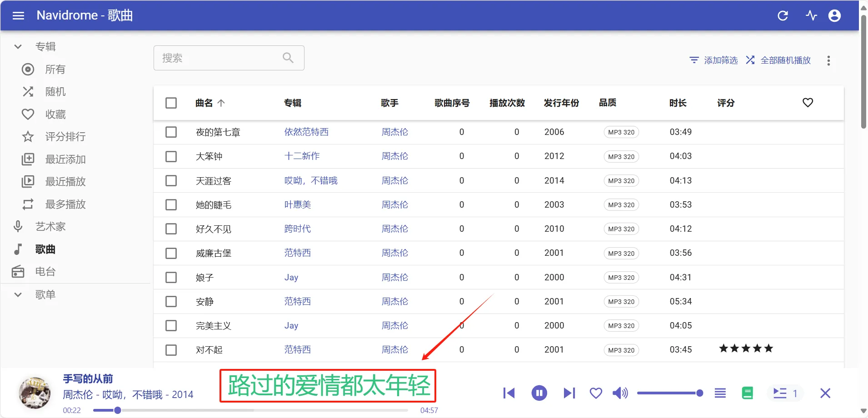
Task: Check the box for 娘子
Action: (x=171, y=278)
